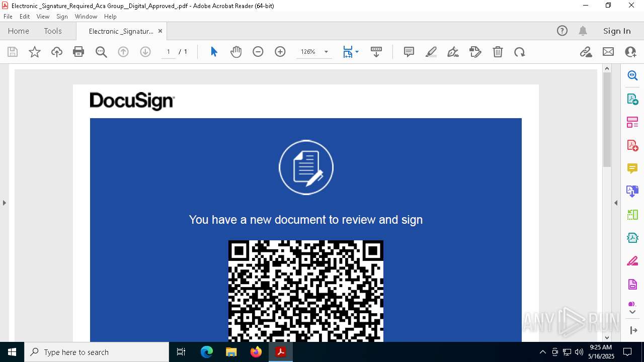The image size is (644, 362).
Task: Activate the Hand pan tool
Action: coord(236,52)
